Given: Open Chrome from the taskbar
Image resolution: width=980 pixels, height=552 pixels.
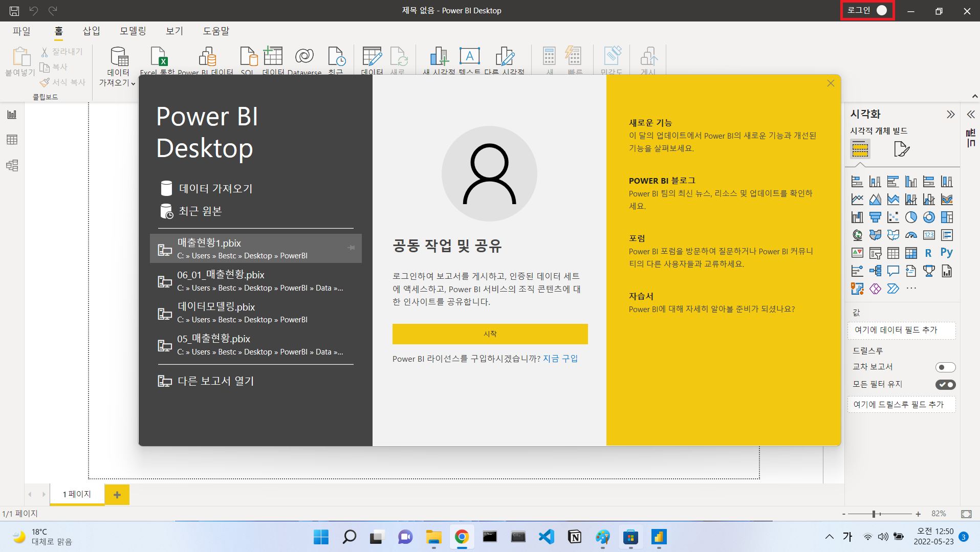Looking at the screenshot, I should [x=462, y=537].
